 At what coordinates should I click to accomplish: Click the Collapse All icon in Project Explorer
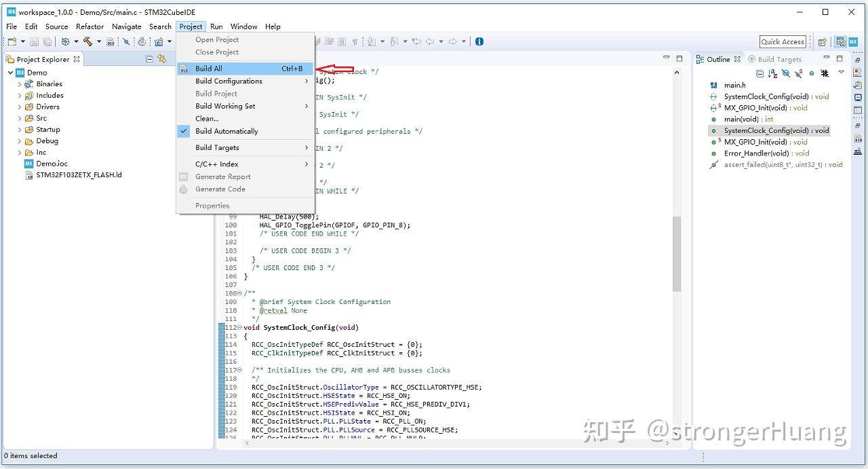point(148,59)
